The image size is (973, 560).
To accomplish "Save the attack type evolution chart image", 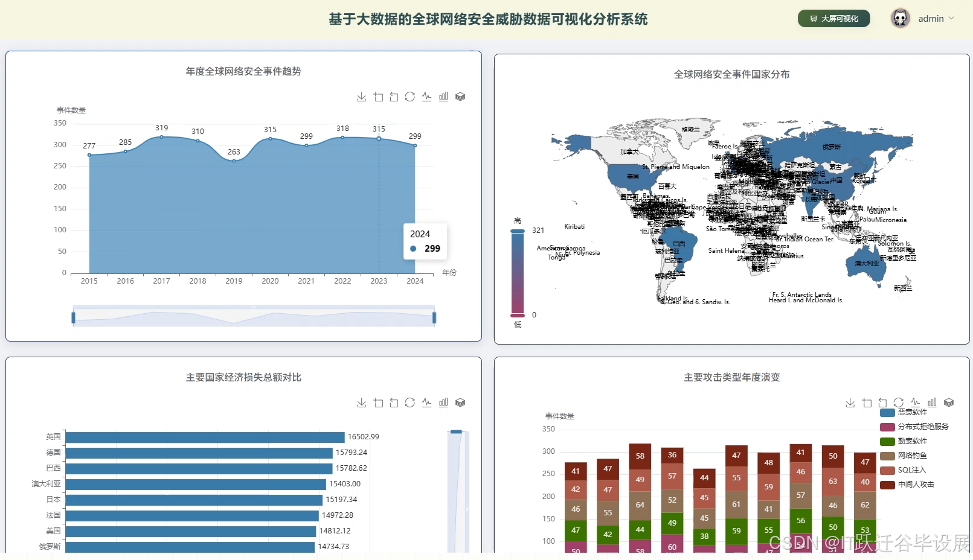I will tap(850, 402).
